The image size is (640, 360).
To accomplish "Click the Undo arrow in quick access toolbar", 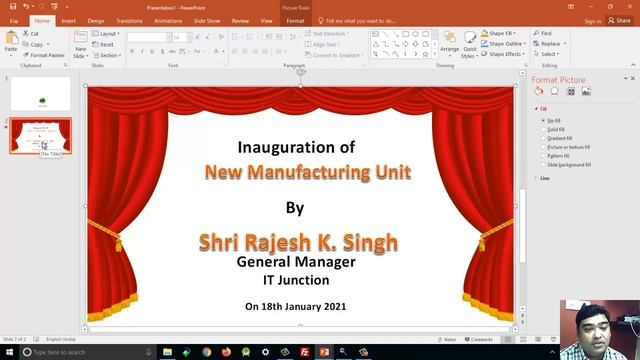I will pyautogui.click(x=26, y=6).
